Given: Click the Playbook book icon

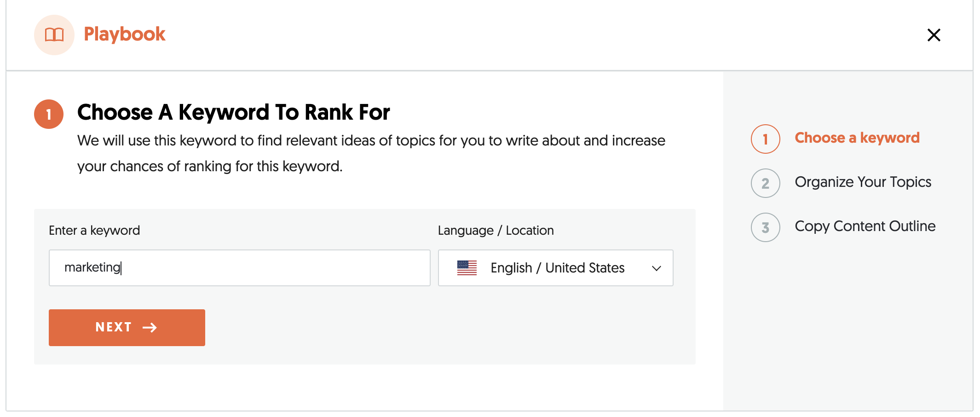Looking at the screenshot, I should click(54, 35).
